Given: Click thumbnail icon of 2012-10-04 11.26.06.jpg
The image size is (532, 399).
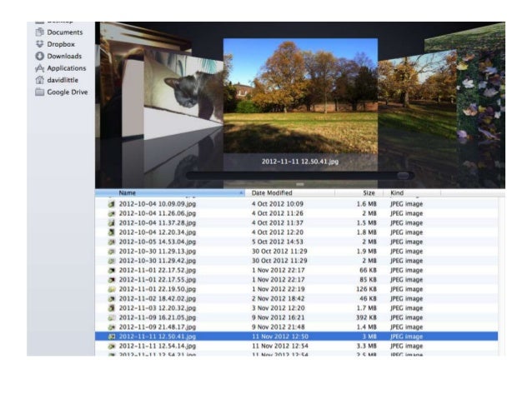Looking at the screenshot, I should pos(112,213).
